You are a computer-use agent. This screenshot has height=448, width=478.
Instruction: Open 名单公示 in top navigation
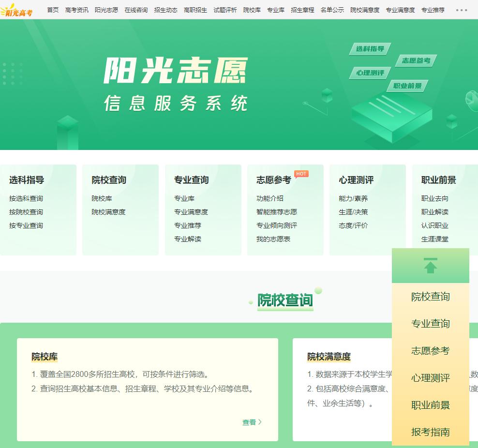332,10
